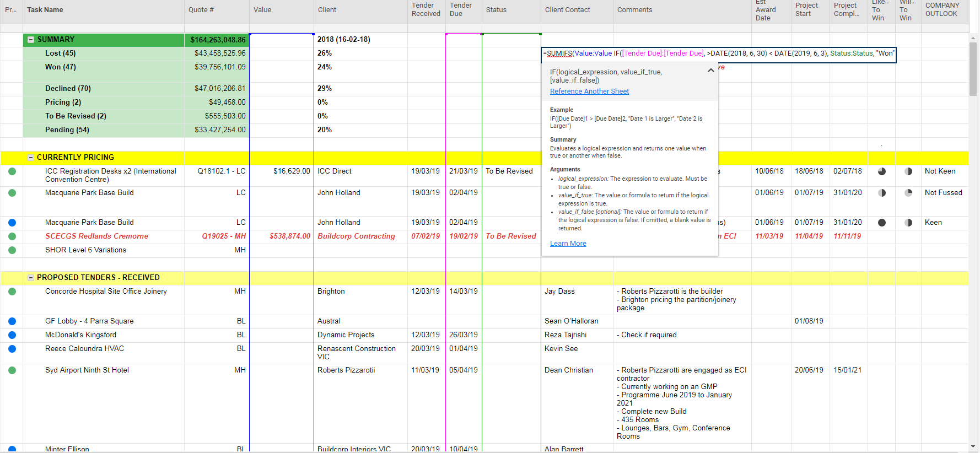
Task: Select the 'To Be Revised (2)' summary cell
Action: click(104, 116)
